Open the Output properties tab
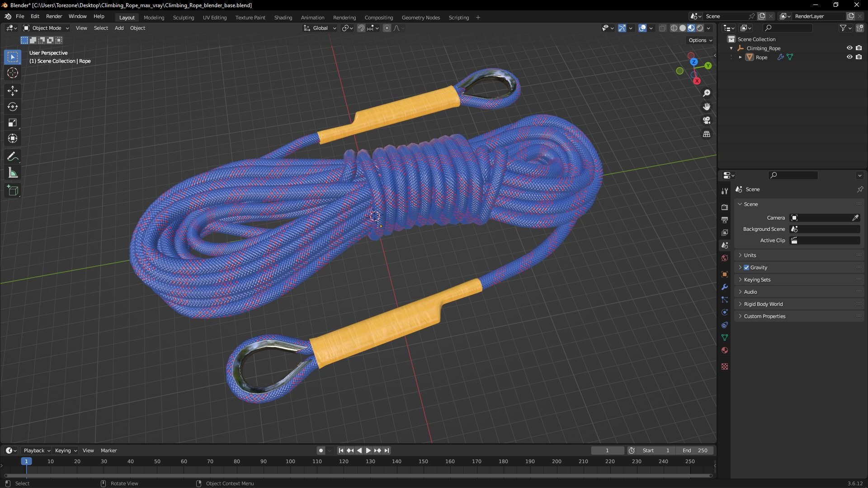 click(725, 220)
